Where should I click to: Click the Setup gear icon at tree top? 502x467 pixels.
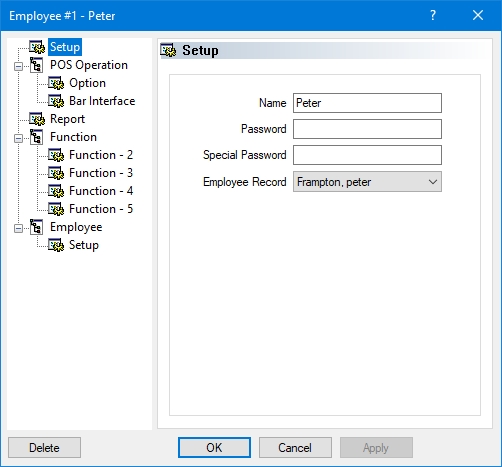tap(37, 47)
